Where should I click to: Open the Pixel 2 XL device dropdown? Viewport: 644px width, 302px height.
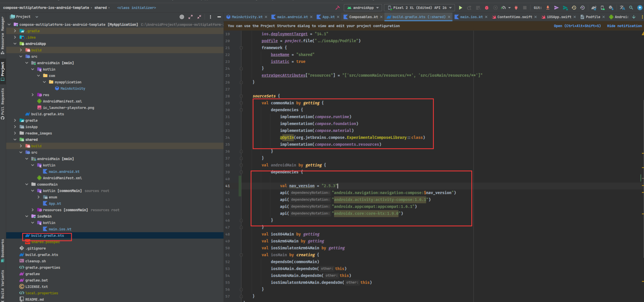coord(420,8)
